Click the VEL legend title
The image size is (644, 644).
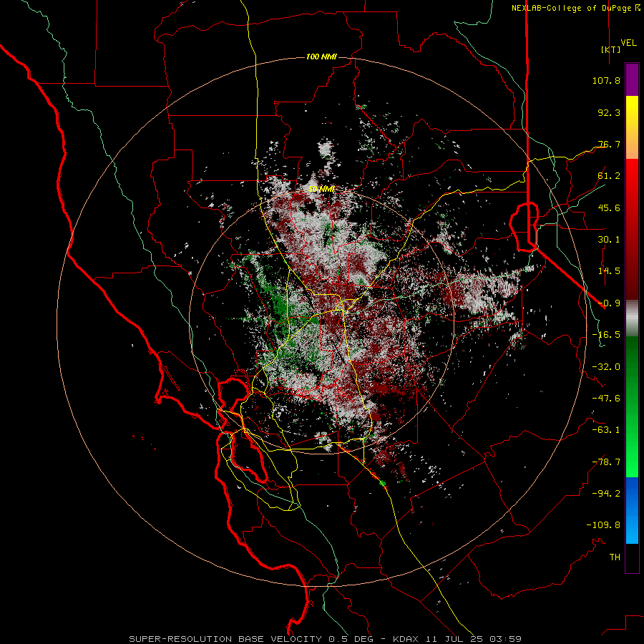pos(628,43)
